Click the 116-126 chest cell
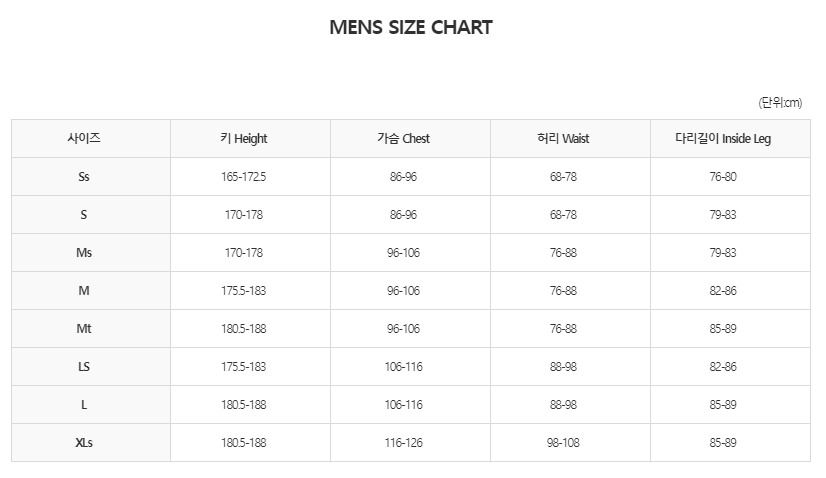 click(x=403, y=443)
